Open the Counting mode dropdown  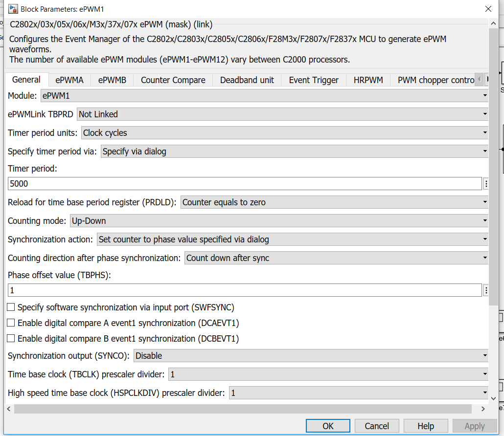279,221
